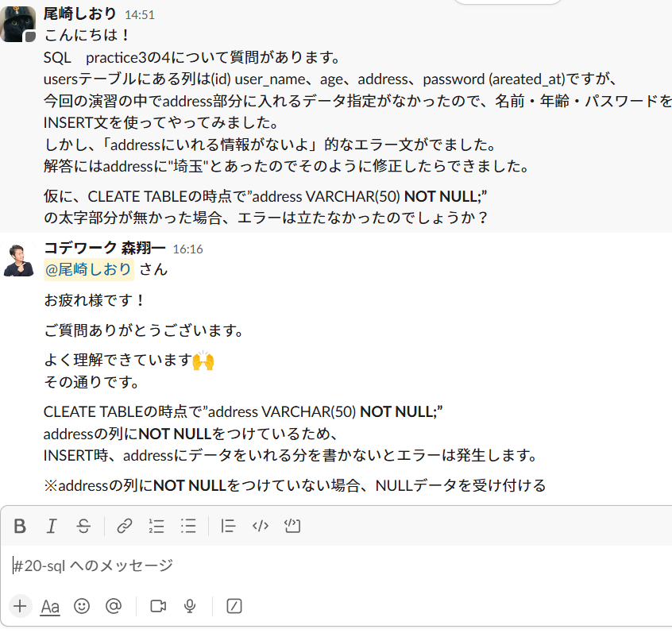Open slash shortcuts menu

[x=234, y=606]
